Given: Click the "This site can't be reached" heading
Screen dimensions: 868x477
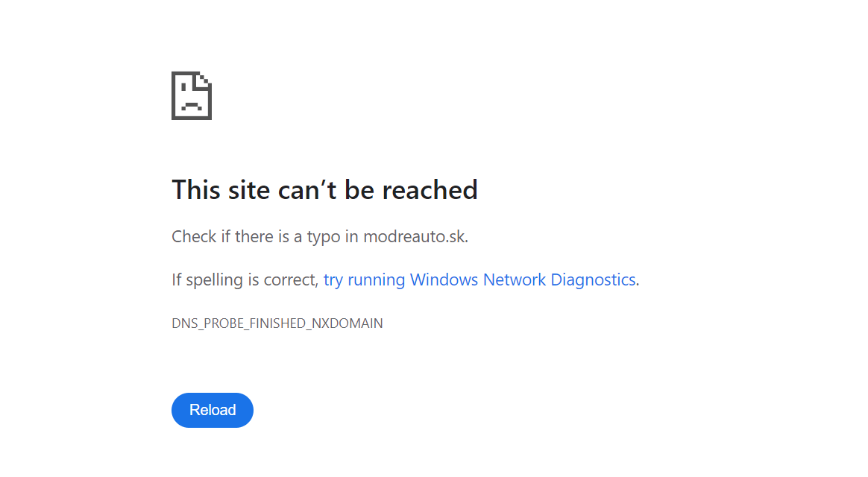Looking at the screenshot, I should point(324,190).
